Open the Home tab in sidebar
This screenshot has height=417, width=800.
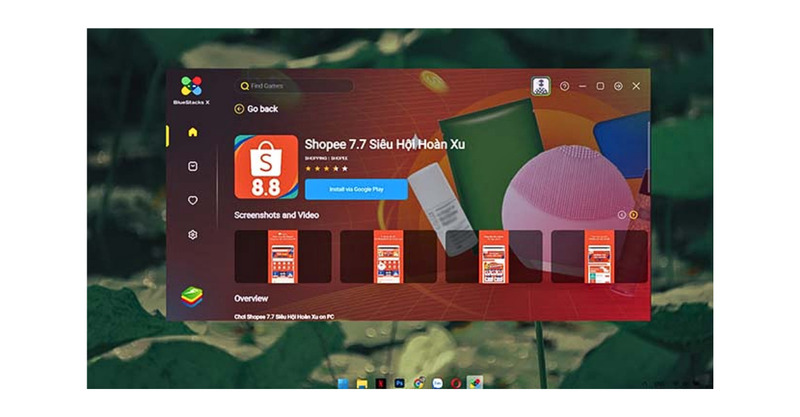click(x=192, y=132)
